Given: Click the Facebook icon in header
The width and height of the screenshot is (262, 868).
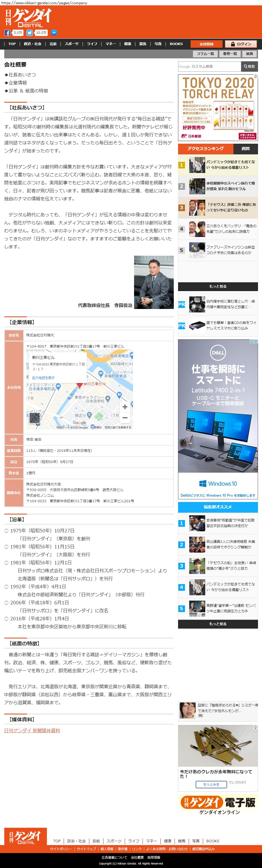Looking at the screenshot, I should (7, 33).
